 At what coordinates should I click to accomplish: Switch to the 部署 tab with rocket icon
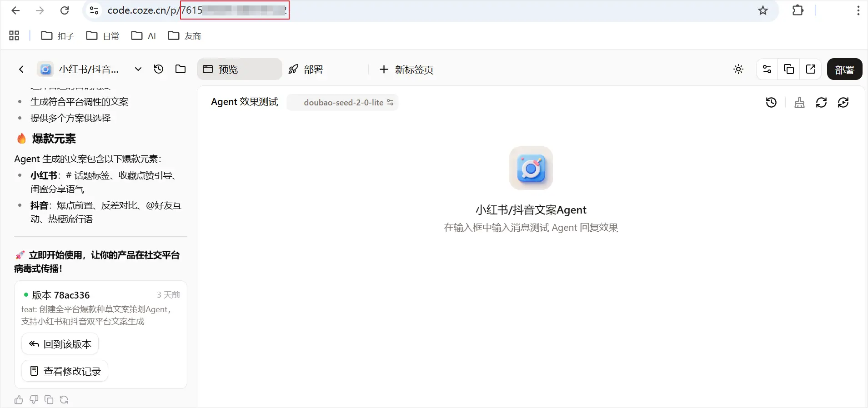306,70
